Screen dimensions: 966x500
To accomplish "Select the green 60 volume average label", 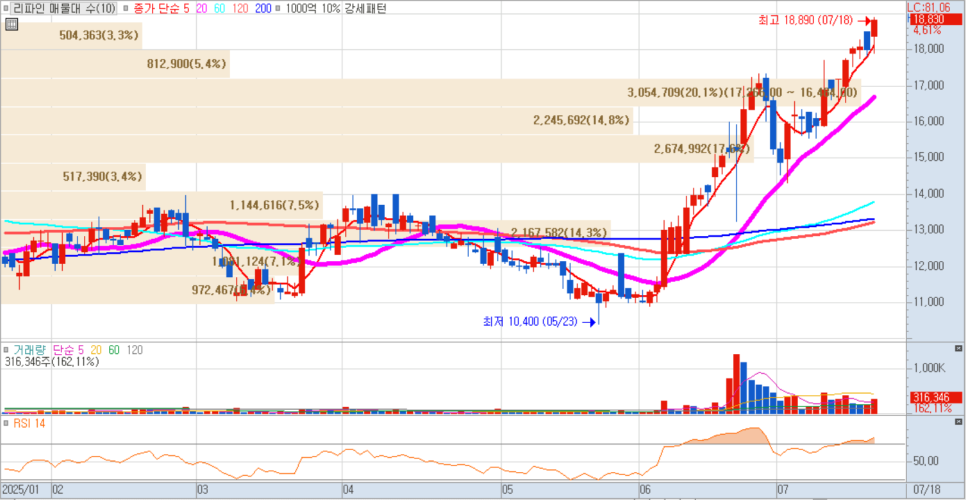I will 115,350.
